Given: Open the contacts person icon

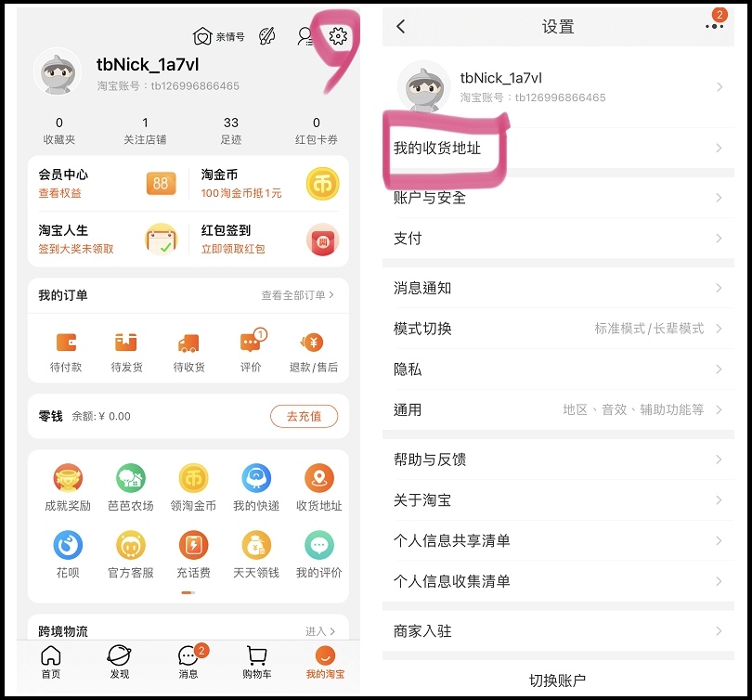Looking at the screenshot, I should pos(305,36).
